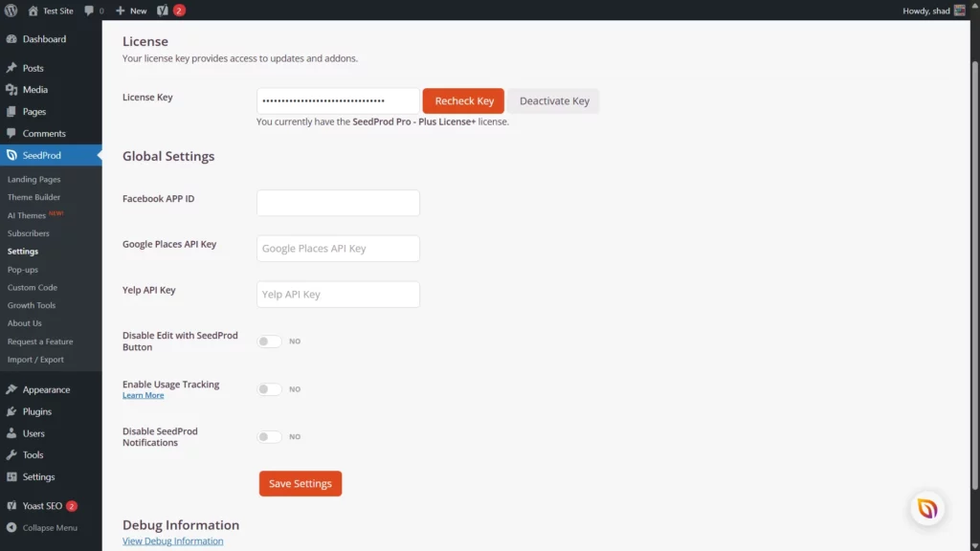This screenshot has width=980, height=551.
Task: Open the Appearance menu in sidebar
Action: [46, 389]
